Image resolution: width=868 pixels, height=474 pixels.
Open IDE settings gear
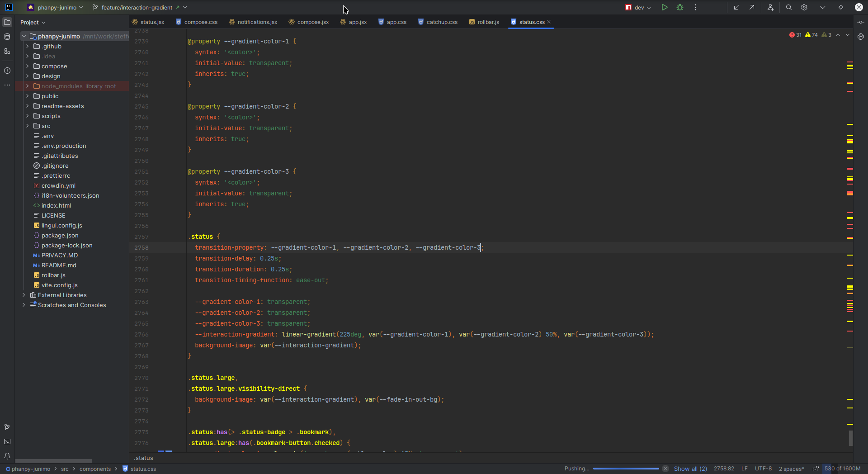[x=804, y=7]
